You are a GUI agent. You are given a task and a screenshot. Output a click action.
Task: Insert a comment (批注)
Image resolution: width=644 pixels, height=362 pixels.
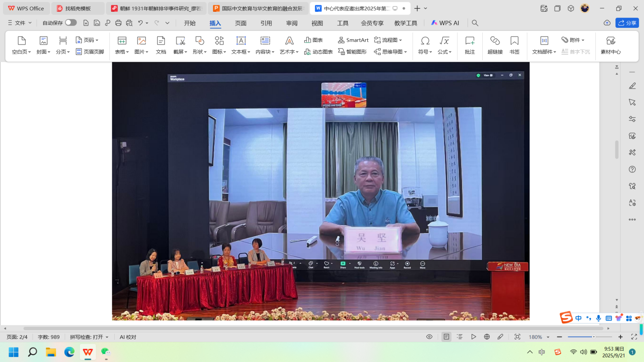coord(470,45)
